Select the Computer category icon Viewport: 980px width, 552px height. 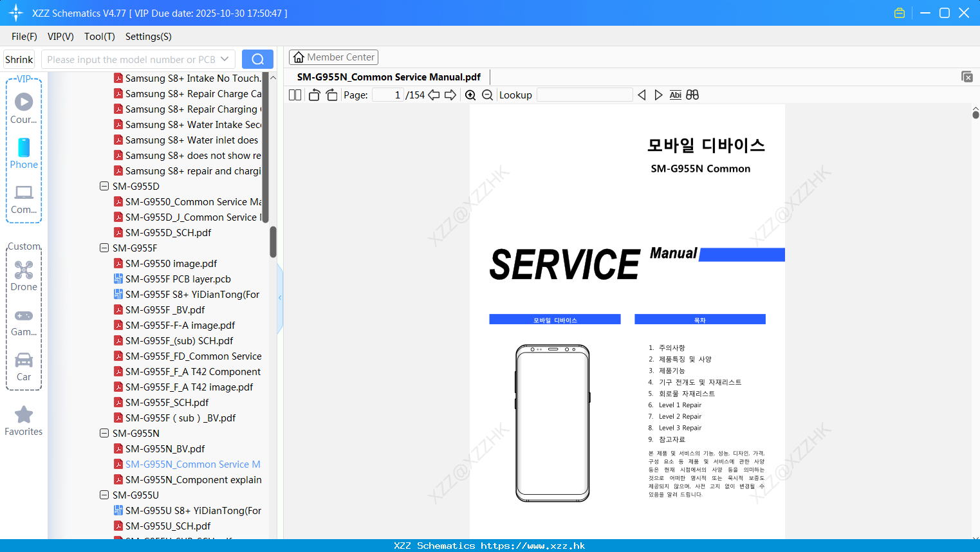[x=24, y=199]
